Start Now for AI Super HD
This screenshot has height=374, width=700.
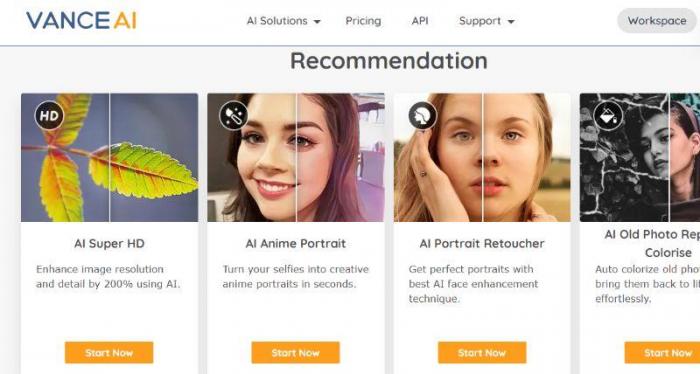pyautogui.click(x=109, y=353)
